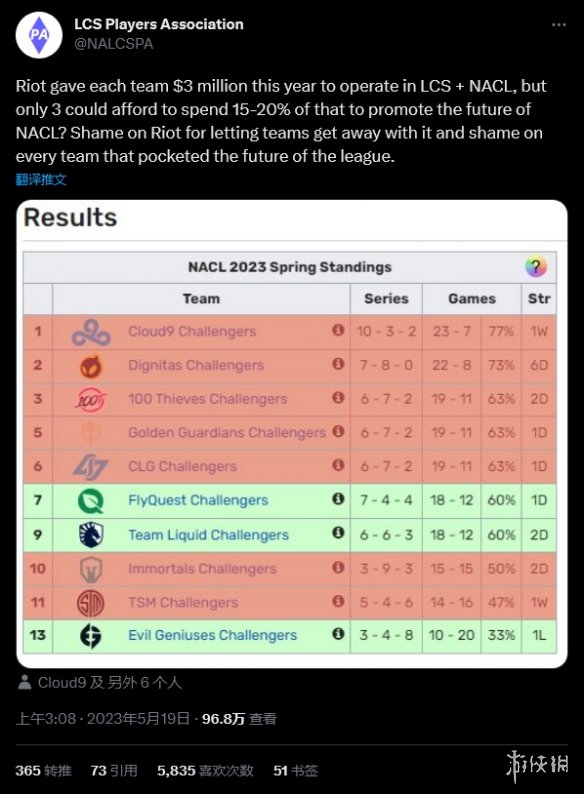Image resolution: width=584 pixels, height=794 pixels.
Task: Open Evil Geniuses Challengers team link
Action: 212,635
